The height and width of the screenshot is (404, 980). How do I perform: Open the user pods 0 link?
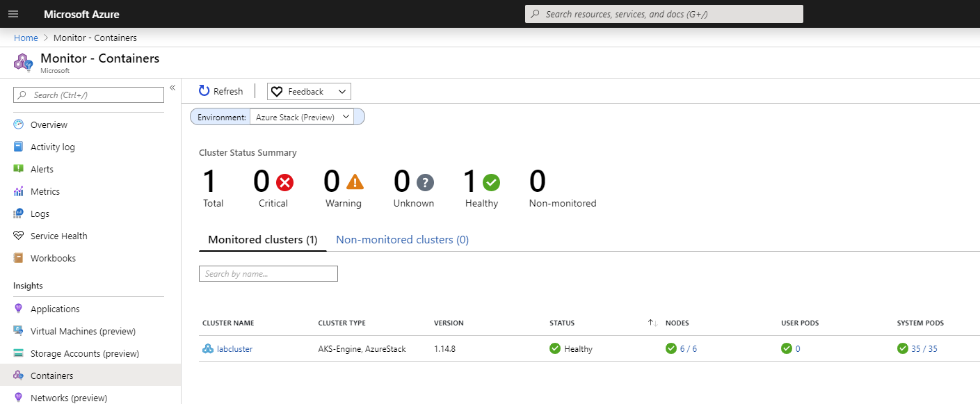pos(798,349)
